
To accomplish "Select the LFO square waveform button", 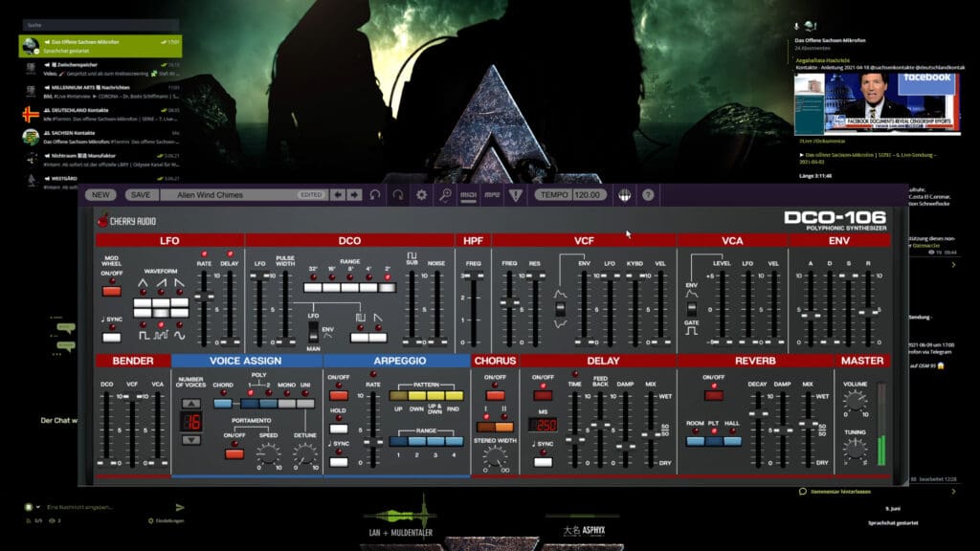I will point(143,313).
